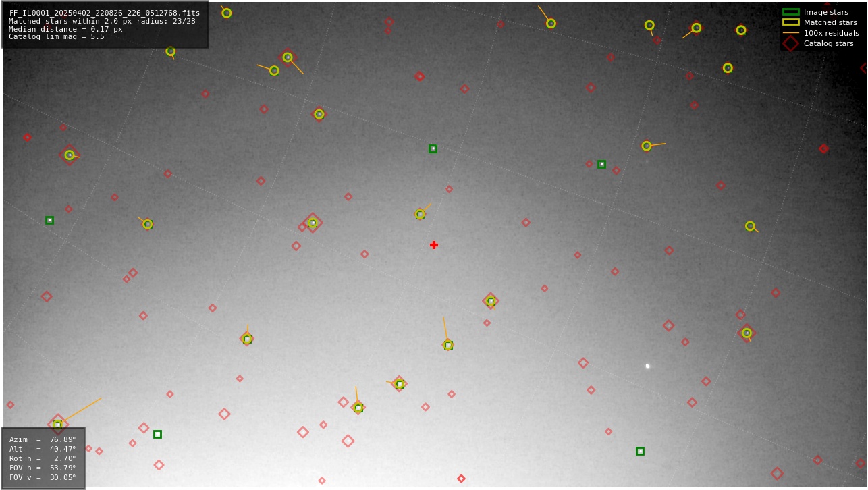The width and height of the screenshot is (868, 490).
Task: Click the 'Catalog lim mag = 5.5' text
Action: 57,37
